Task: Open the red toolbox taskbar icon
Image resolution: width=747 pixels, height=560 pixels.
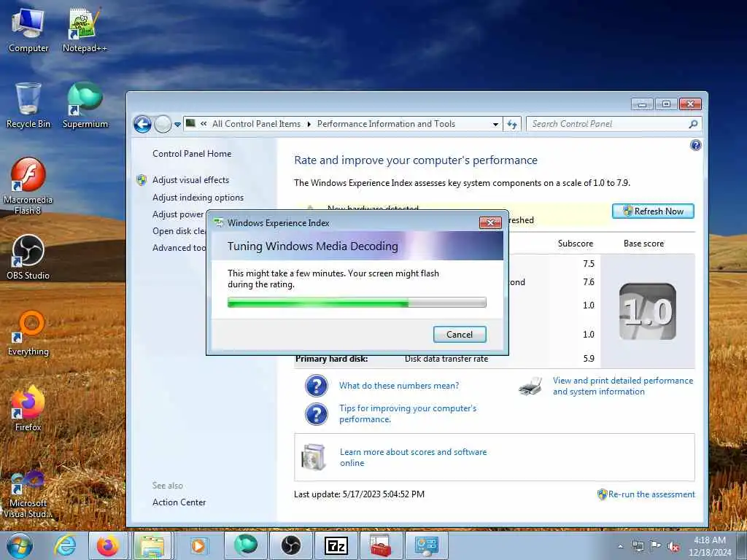Action: coord(381,545)
